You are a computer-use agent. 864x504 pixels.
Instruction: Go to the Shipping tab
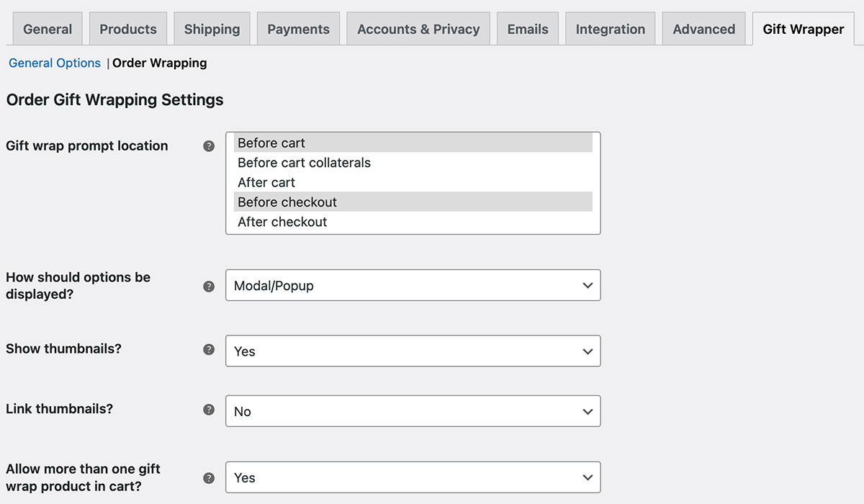click(x=211, y=30)
